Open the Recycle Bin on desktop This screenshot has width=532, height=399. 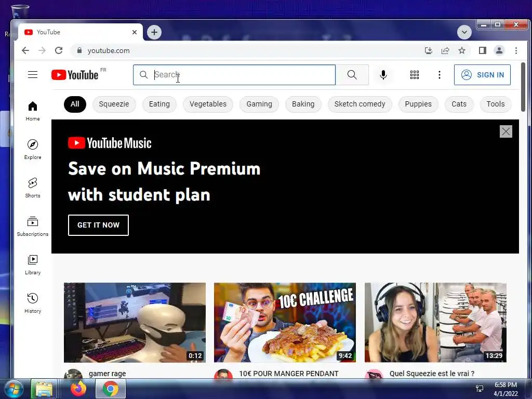tap(20, 11)
